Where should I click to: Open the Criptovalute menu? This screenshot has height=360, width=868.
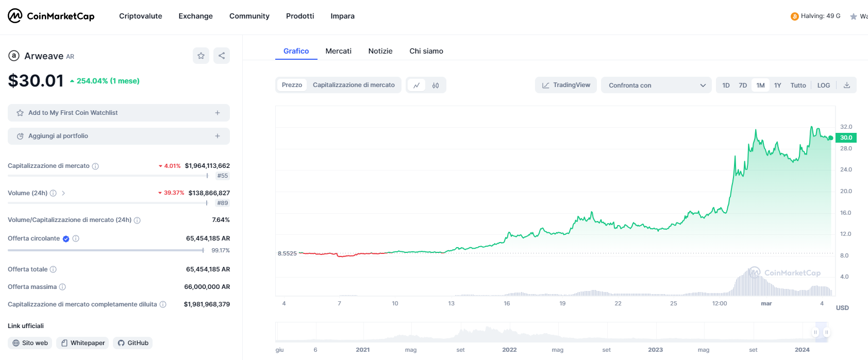[140, 16]
